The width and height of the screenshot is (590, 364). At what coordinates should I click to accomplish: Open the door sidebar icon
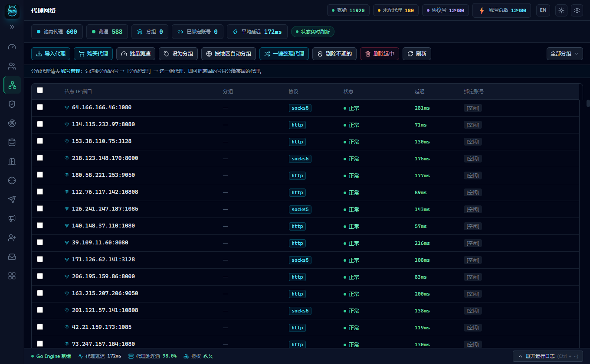(x=12, y=161)
